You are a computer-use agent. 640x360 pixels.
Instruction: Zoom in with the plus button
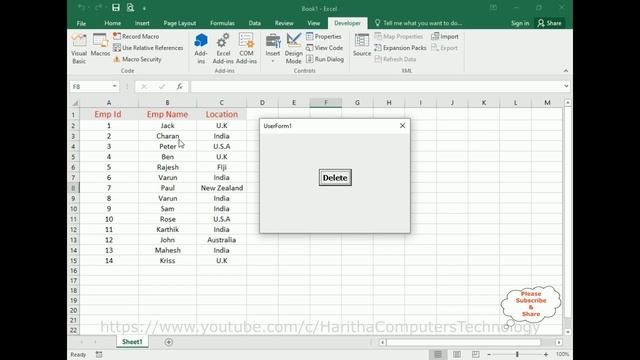coord(546,354)
